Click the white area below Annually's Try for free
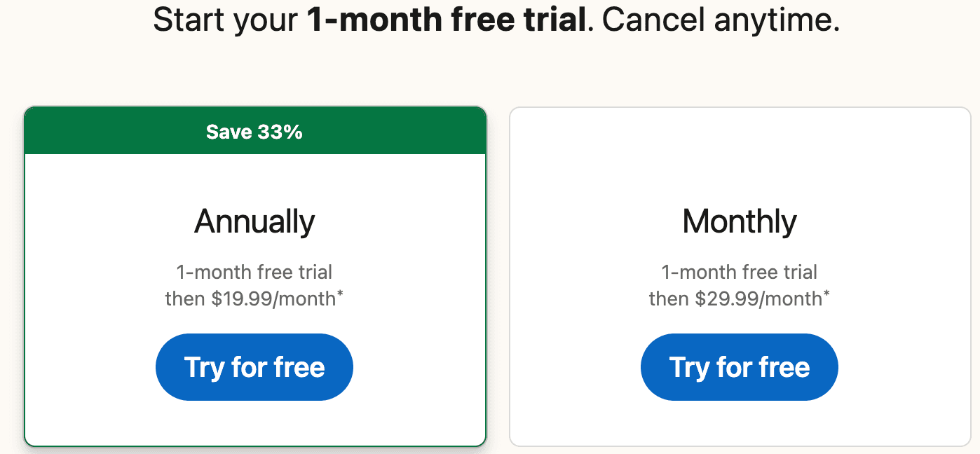This screenshot has width=980, height=454. tap(254, 422)
